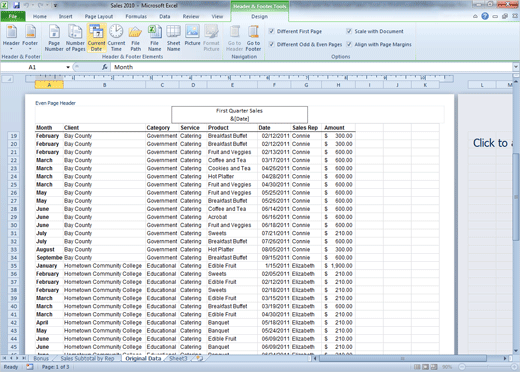The width and height of the screenshot is (520, 372).
Task: Click in the formula bar showing Month
Action: pos(312,67)
